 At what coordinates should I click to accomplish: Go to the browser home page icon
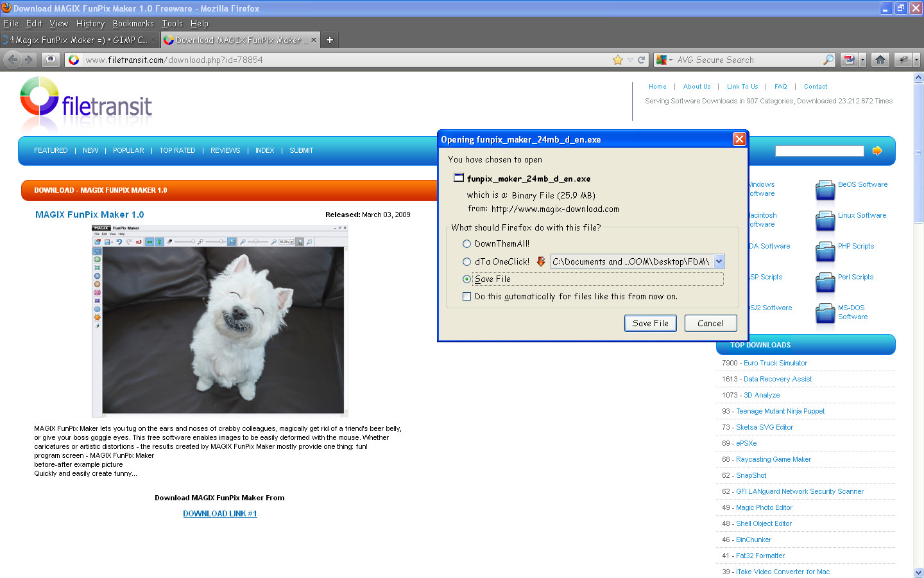(x=880, y=60)
